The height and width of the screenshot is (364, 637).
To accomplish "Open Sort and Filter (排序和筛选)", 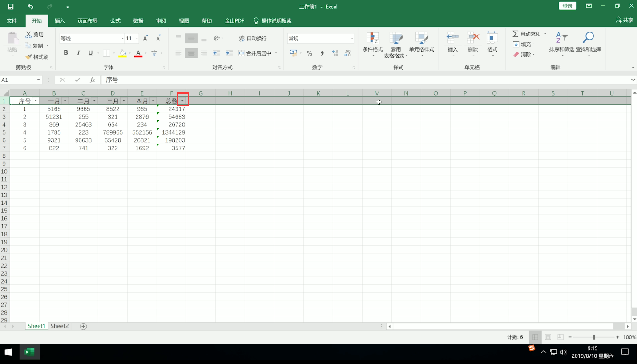I will [x=561, y=44].
